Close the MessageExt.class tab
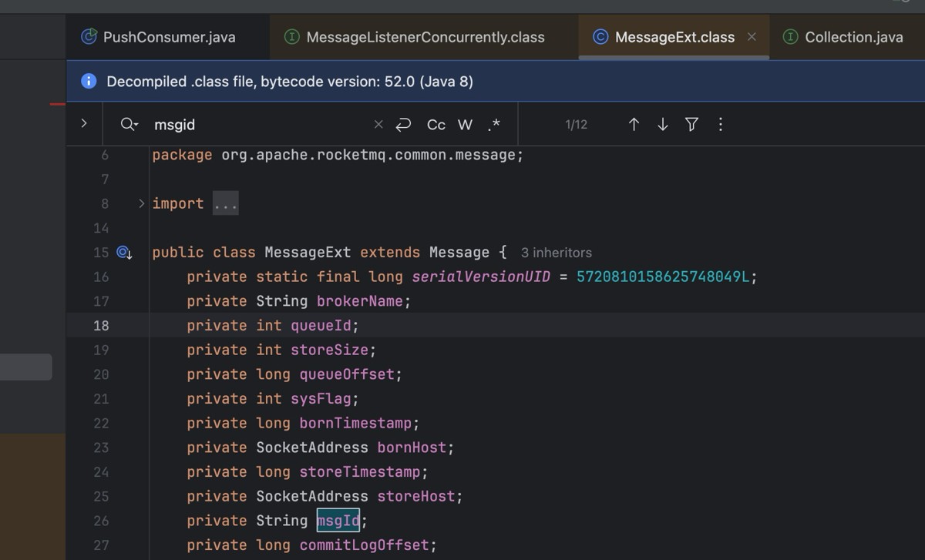 (752, 37)
